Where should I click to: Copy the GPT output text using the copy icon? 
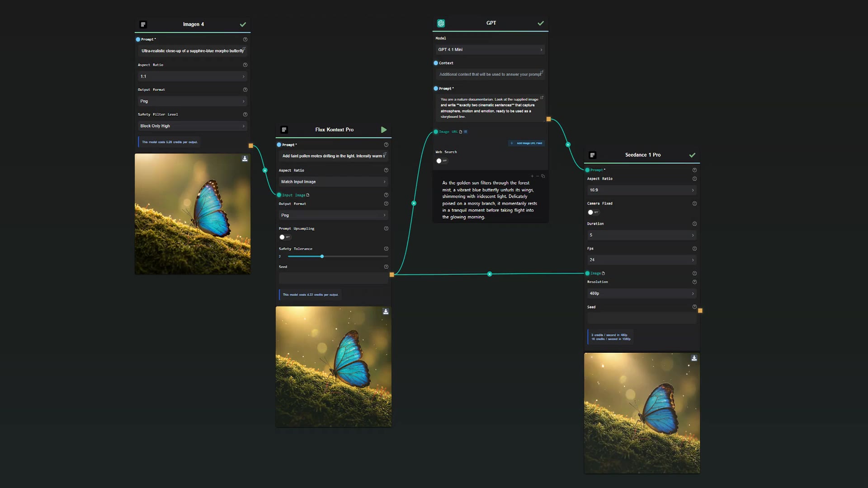(x=542, y=176)
